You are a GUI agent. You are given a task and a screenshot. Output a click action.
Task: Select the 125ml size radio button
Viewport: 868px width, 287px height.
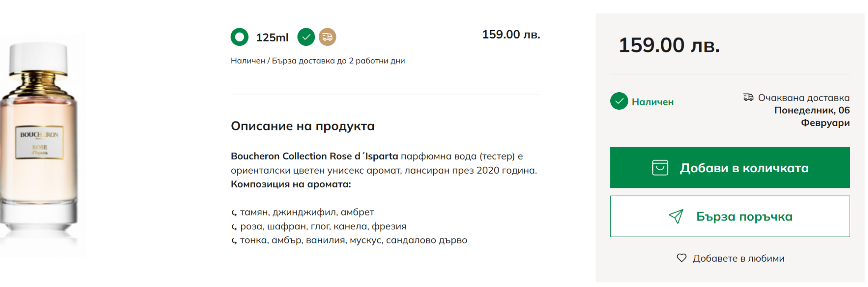click(239, 37)
